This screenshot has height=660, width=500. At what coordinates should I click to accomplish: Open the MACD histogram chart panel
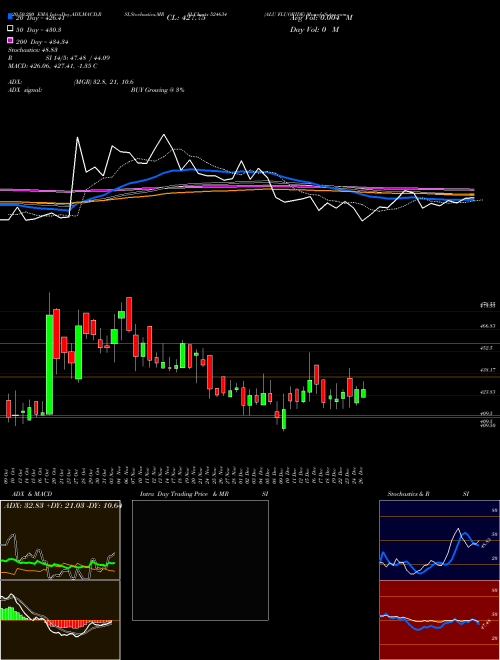60,620
